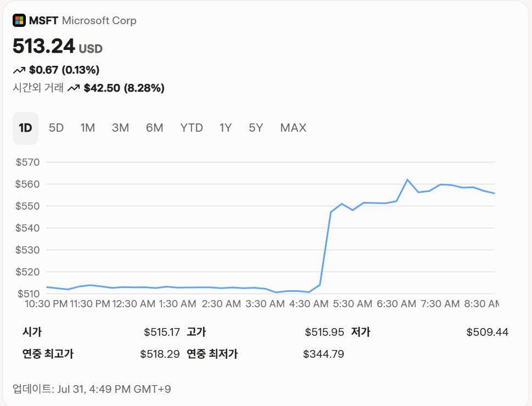
Task: Click the 10:30 PM time label
Action: [47, 303]
